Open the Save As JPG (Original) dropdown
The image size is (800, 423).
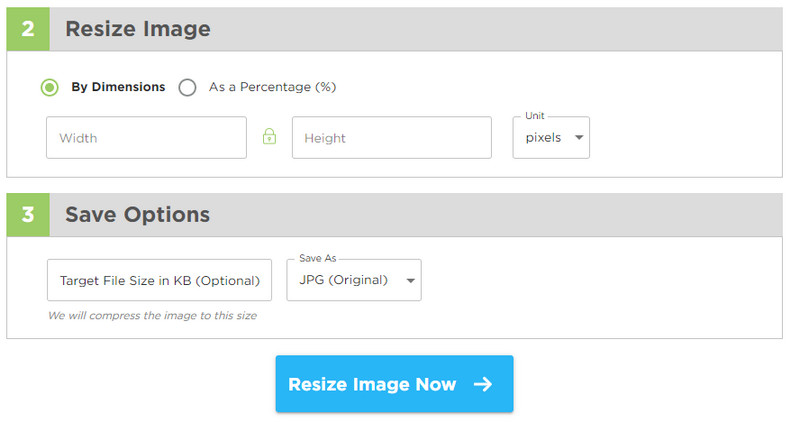pyautogui.click(x=354, y=280)
